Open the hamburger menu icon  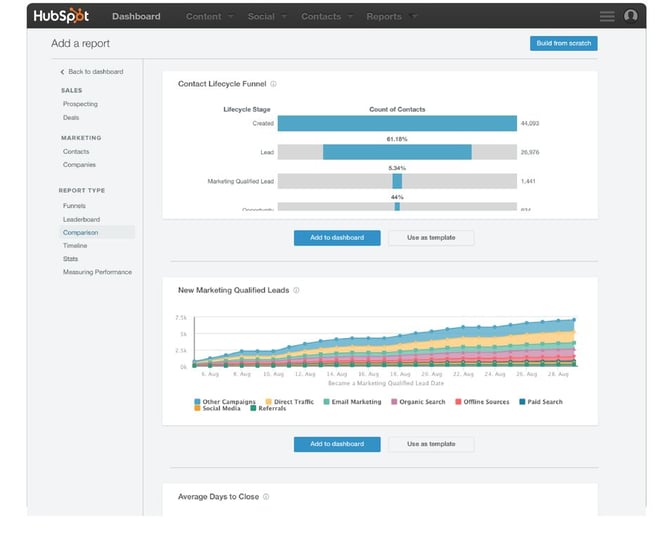[606, 16]
